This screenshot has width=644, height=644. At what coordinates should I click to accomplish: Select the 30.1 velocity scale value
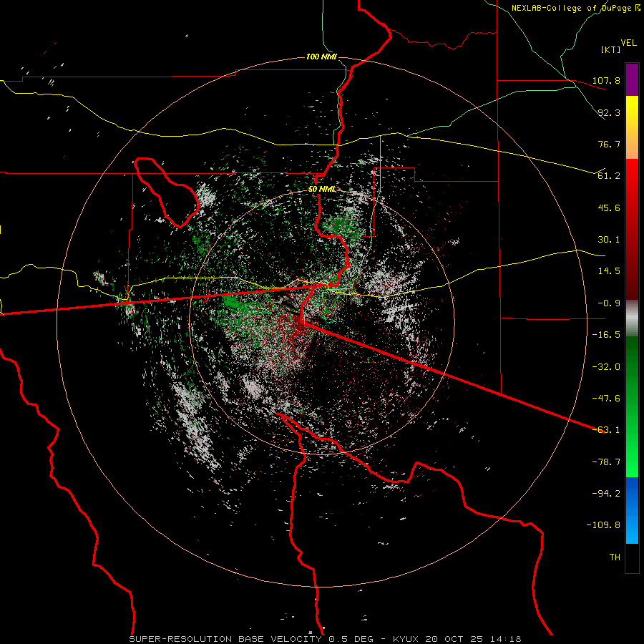point(609,240)
